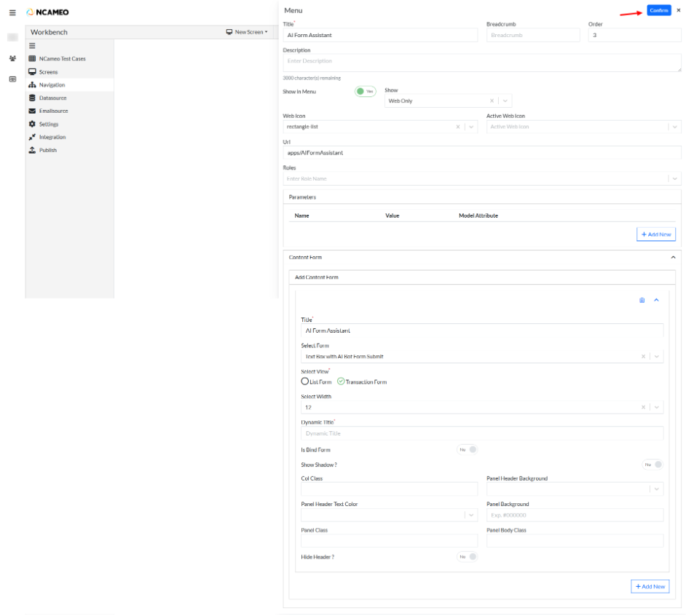Enable the Hide Header switch
686x616 pixels.
click(468, 557)
